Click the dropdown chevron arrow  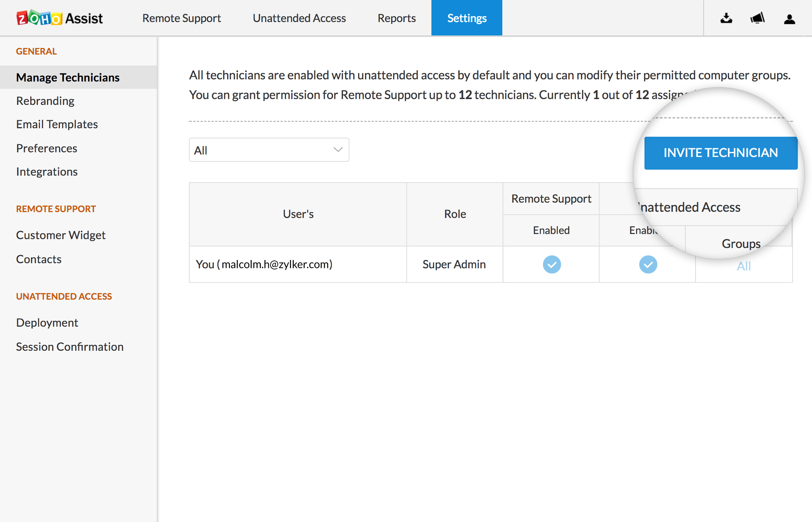tap(338, 150)
